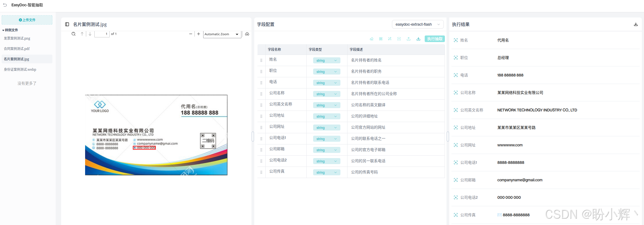
Task: Click the add-field dashed square plus icon
Action: (399, 39)
